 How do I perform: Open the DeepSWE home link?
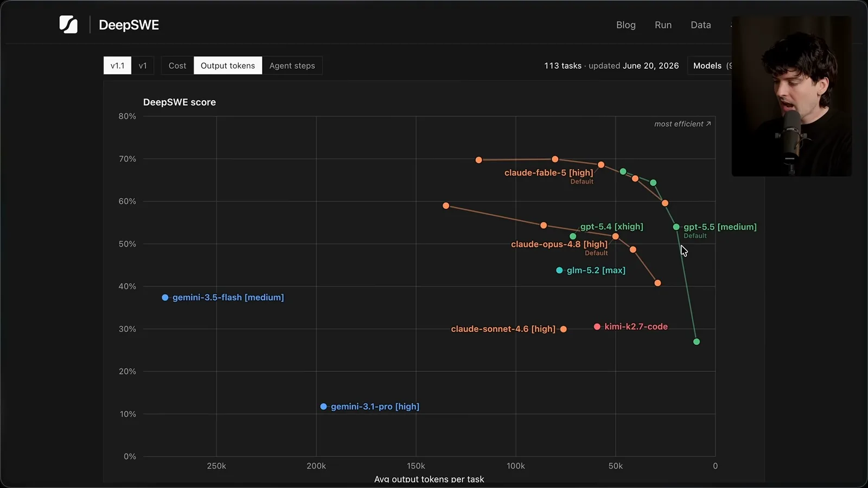click(129, 25)
